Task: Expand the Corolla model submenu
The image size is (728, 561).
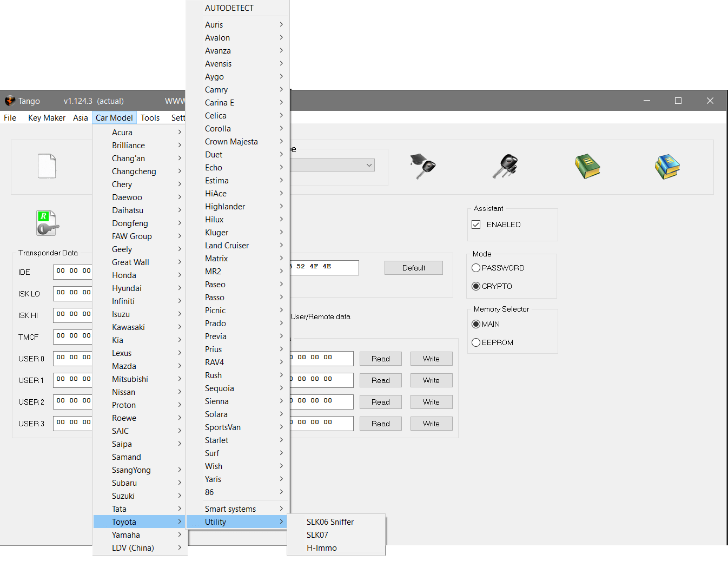Action: coord(238,129)
